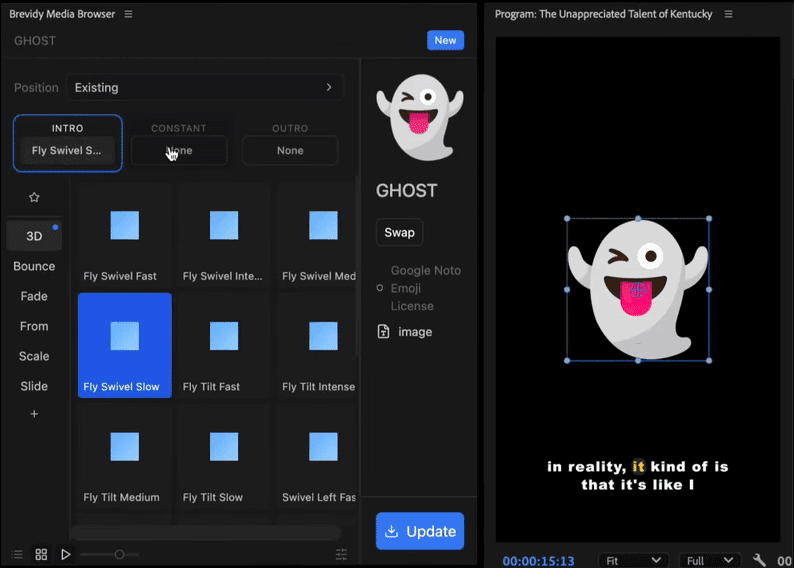Click the ghost emoji preview image
The height and width of the screenshot is (568, 794).
pos(420,117)
